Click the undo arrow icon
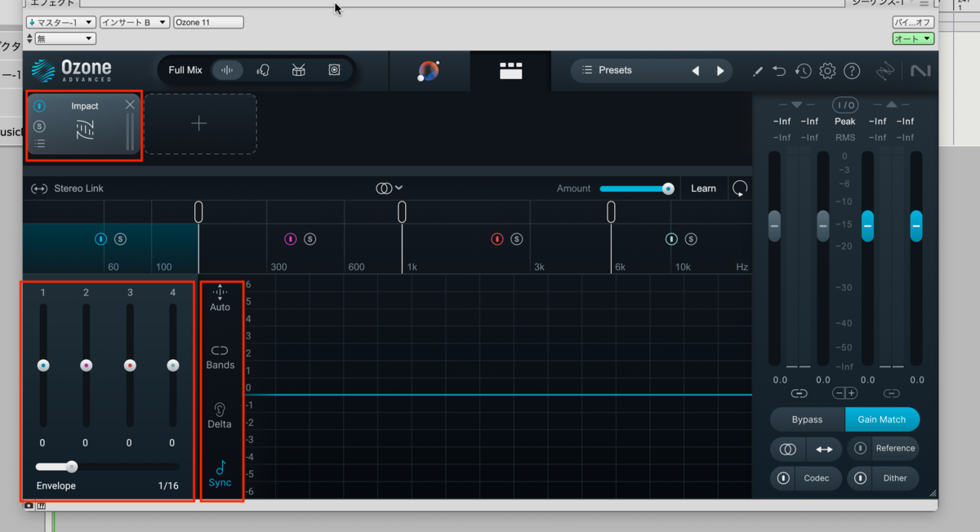The height and width of the screenshot is (532, 980). 779,71
